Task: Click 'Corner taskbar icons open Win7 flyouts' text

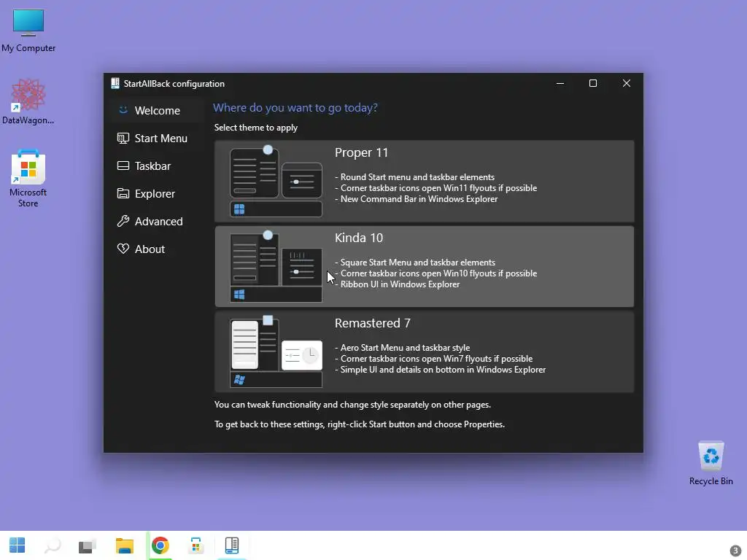Action: pyautogui.click(x=436, y=359)
